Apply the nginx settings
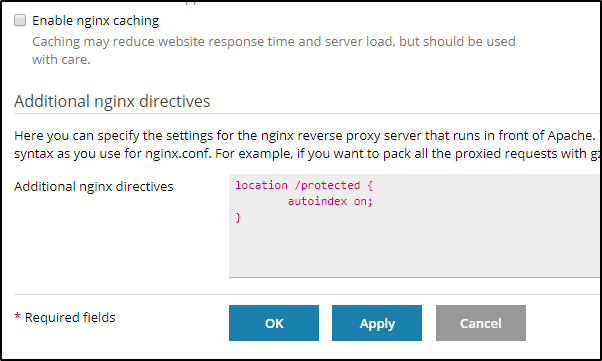602x361 pixels. 377,323
